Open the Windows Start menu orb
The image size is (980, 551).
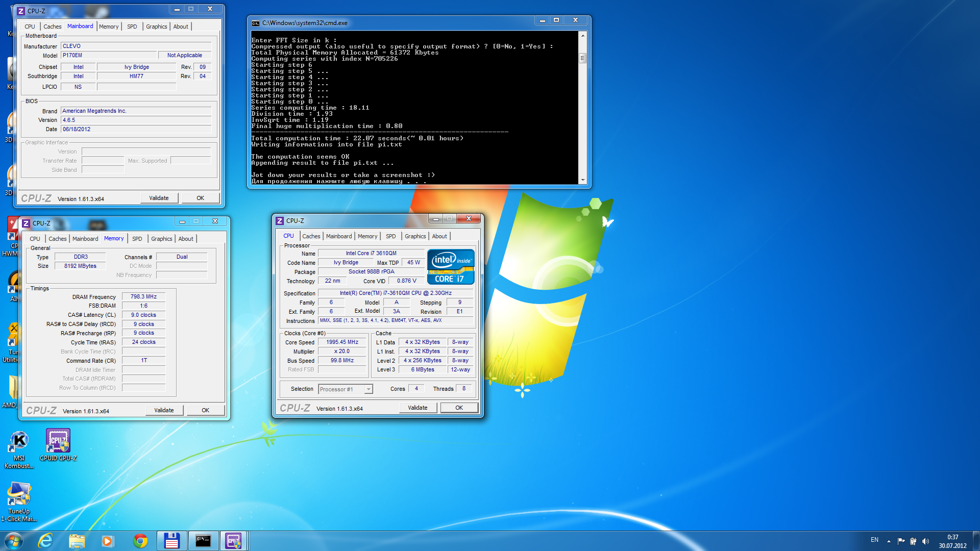14,541
